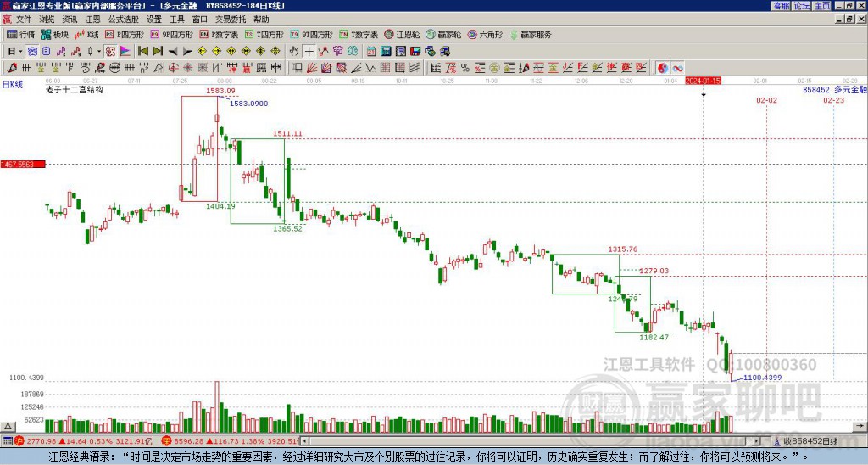868x465 pixels.
Task: Open the 交易委托 menu
Action: coord(231,20)
